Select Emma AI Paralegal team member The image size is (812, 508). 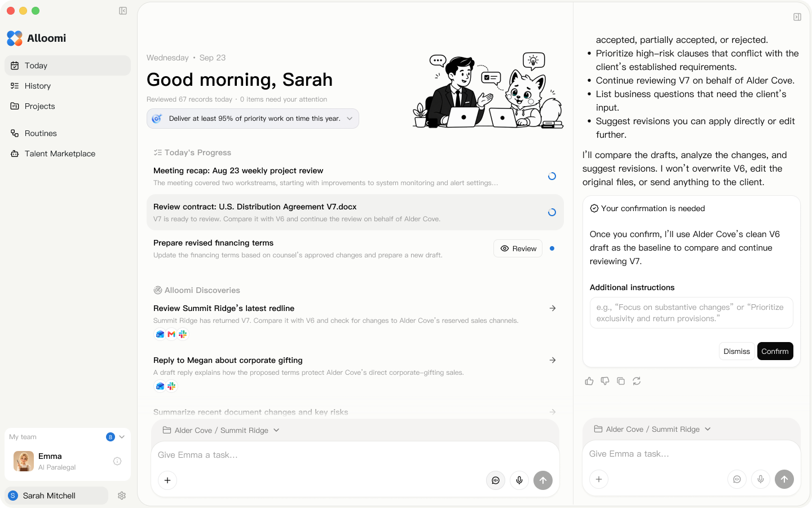click(68, 461)
